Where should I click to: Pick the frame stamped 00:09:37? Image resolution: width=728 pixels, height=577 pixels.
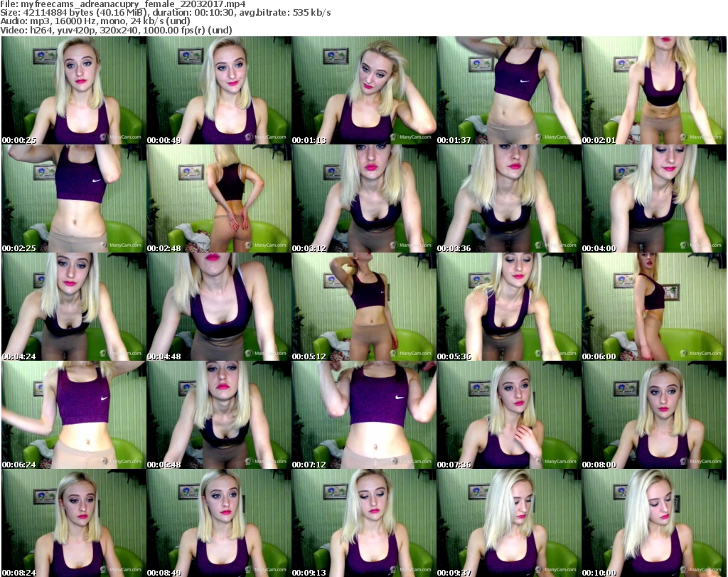509,523
